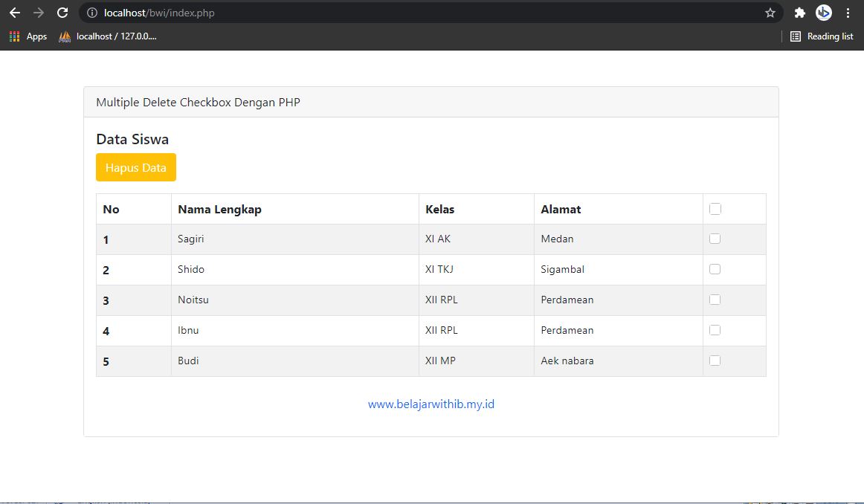Check the checkbox for Noitsu's row
Viewport: 864px width, 504px height.
click(x=715, y=300)
